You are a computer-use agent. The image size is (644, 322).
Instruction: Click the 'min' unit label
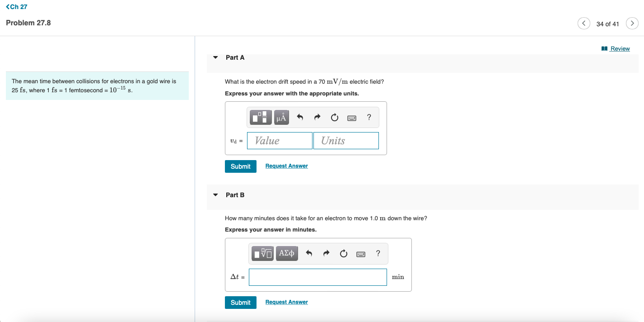click(x=398, y=277)
